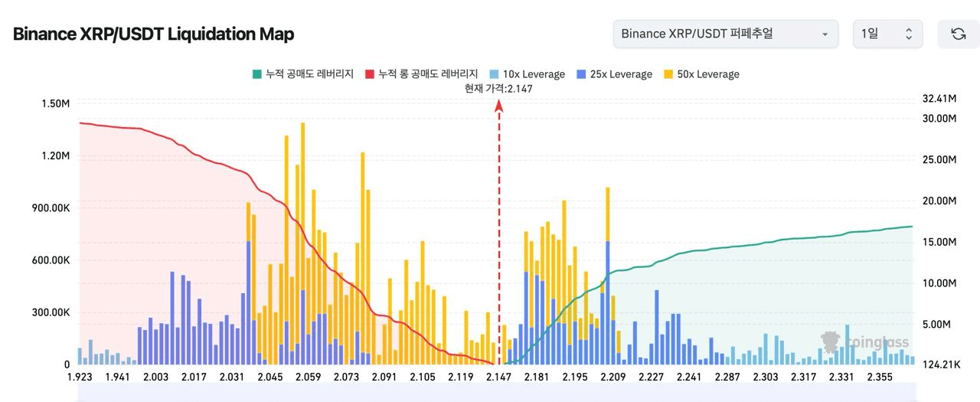Click the 2.073 price axis label

(x=347, y=377)
